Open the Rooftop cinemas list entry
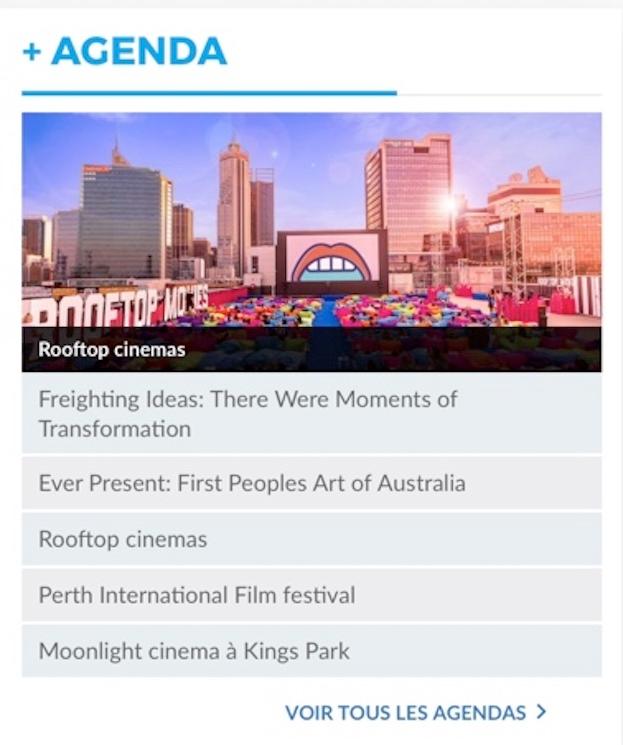 [x=123, y=540]
